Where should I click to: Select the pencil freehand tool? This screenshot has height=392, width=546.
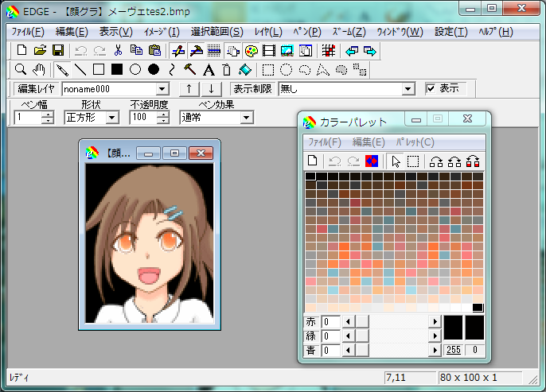[x=62, y=69]
